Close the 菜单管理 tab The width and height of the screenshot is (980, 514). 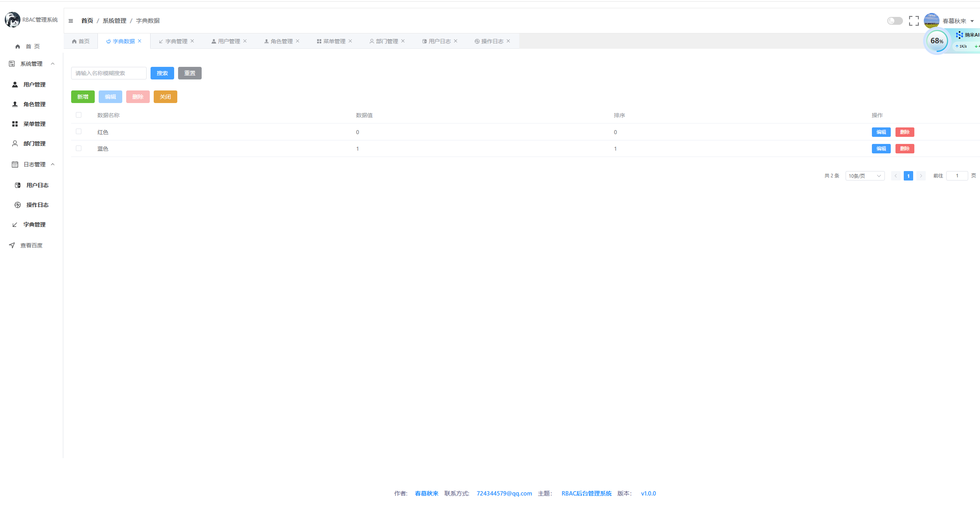pos(350,41)
